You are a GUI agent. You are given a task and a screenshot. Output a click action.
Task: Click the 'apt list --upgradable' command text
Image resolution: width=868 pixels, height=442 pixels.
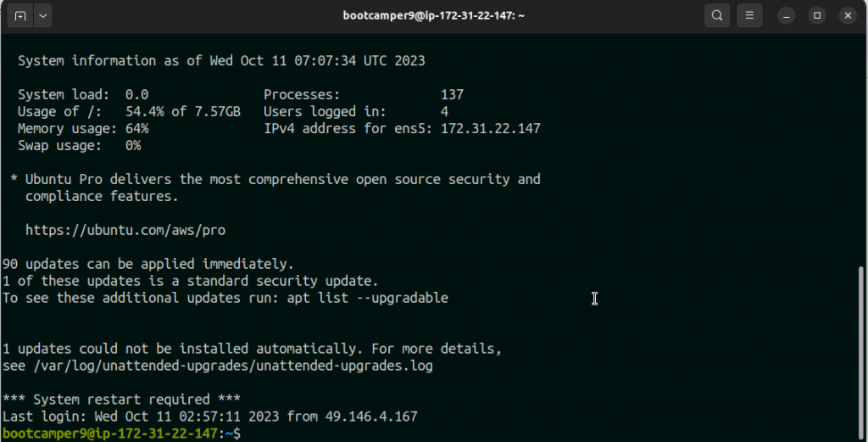[x=368, y=298]
